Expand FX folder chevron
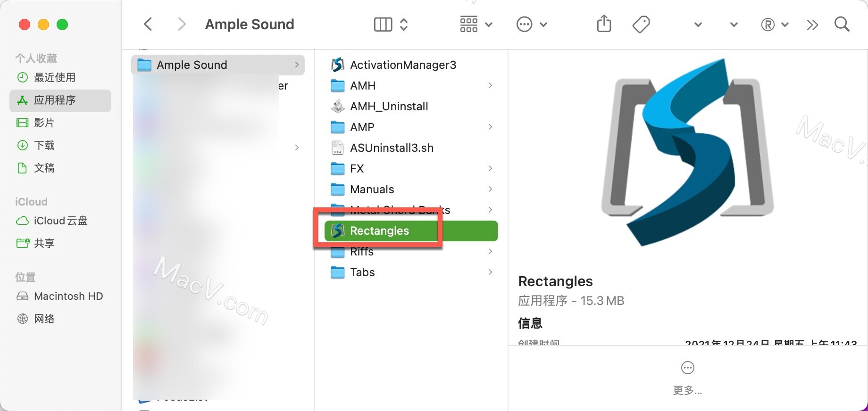Screen dimensions: 868x411 490,168
